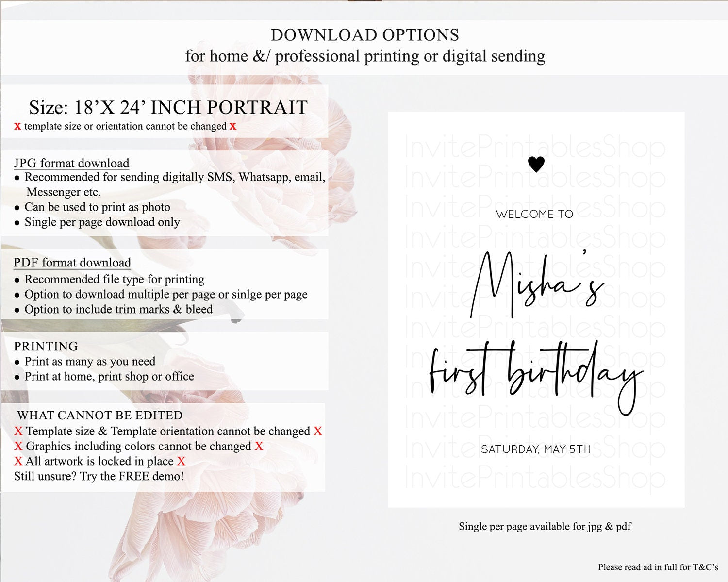Click 'Please read ad in full for T&C's'

tap(658, 567)
